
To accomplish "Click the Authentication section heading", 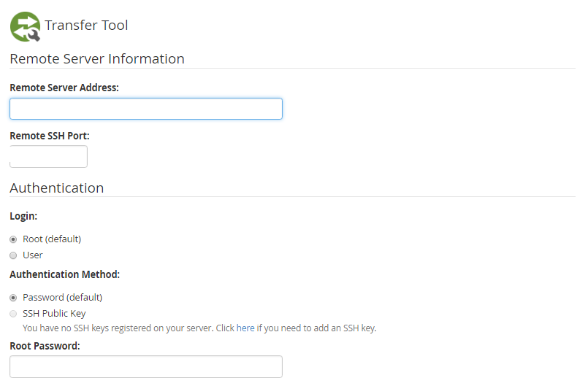I will pos(57,188).
